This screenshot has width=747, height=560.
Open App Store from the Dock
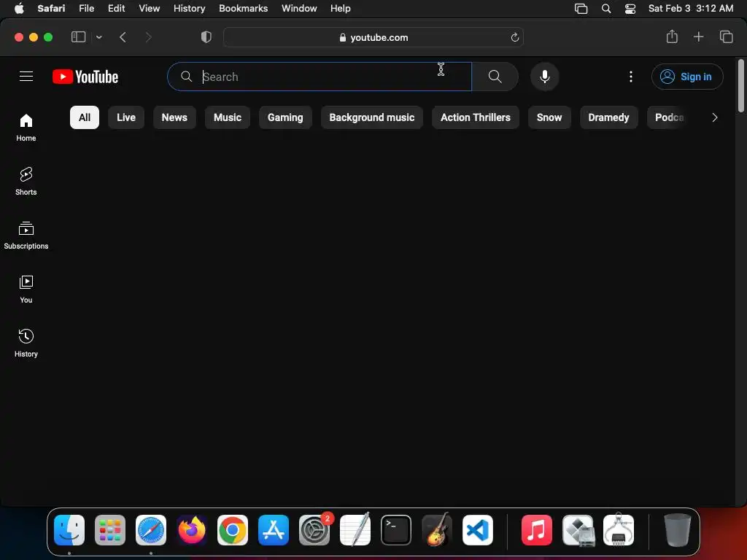[x=274, y=530]
